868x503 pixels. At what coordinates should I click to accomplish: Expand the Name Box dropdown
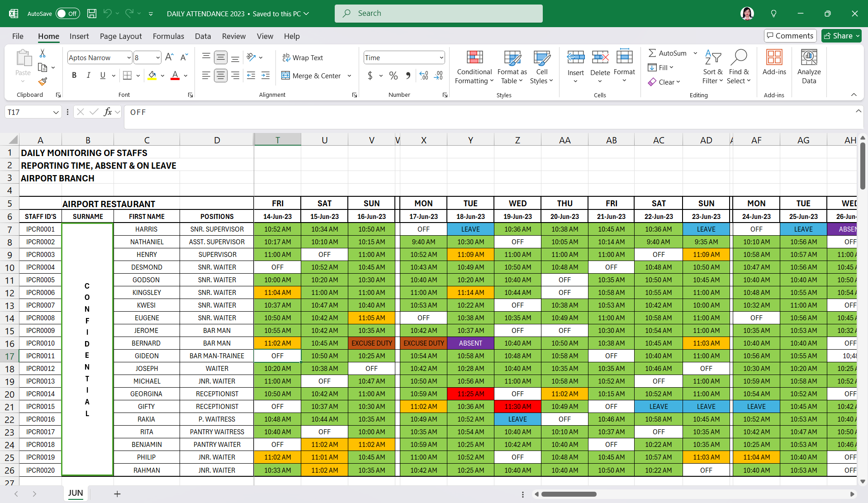56,112
